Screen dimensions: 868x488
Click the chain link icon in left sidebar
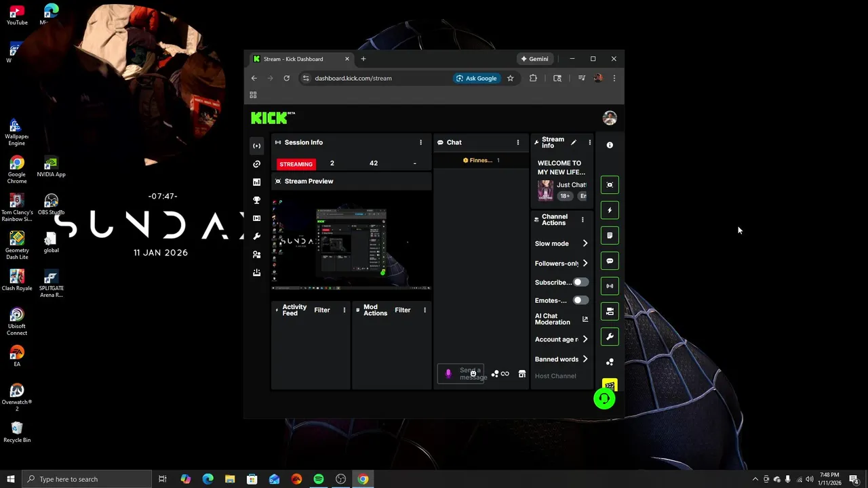[256, 164]
